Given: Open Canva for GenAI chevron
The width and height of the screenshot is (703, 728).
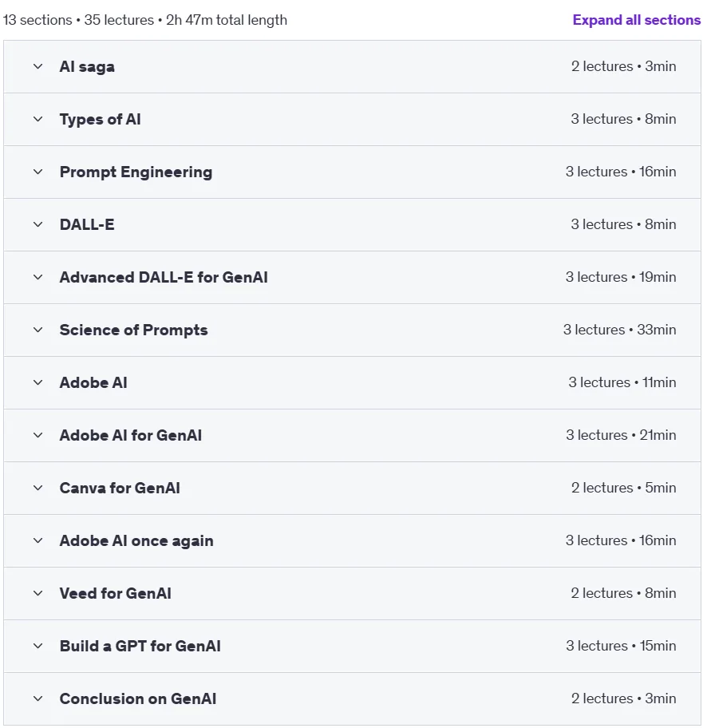Looking at the screenshot, I should click(x=38, y=488).
